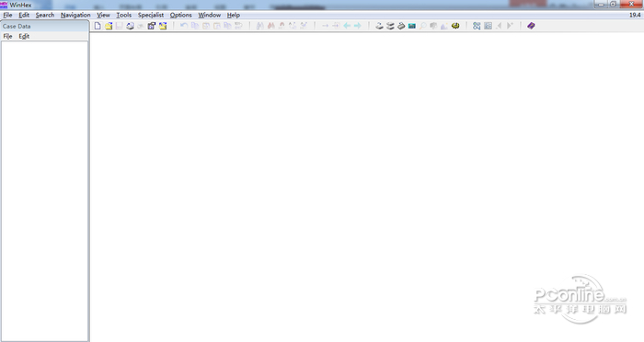This screenshot has height=342, width=644.
Task: Open the File menu in main menu bar
Action: coord(7,16)
